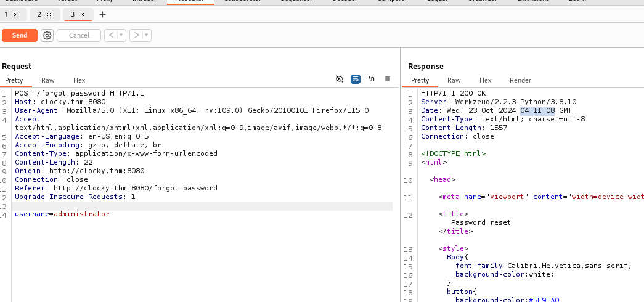Viewport: 644px width, 302px height.
Task: Click the 'Server: Werkzeug/2.2.3' header
Action: pos(499,102)
